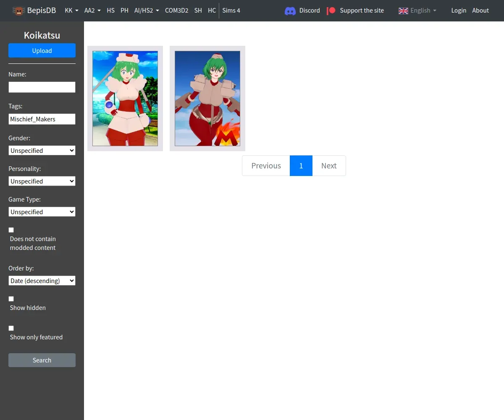Open the first character card with white hat
Image resolution: width=504 pixels, height=420 pixels.
pos(125,98)
